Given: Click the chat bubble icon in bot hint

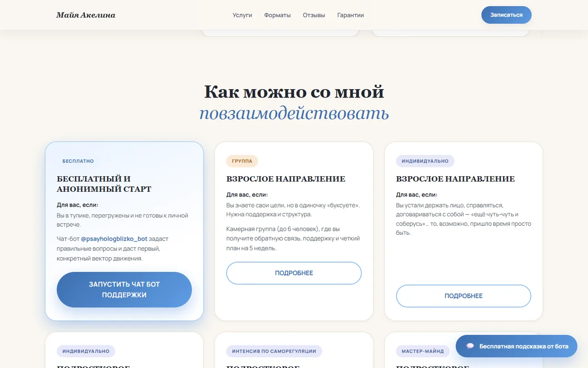Looking at the screenshot, I should pos(470,346).
